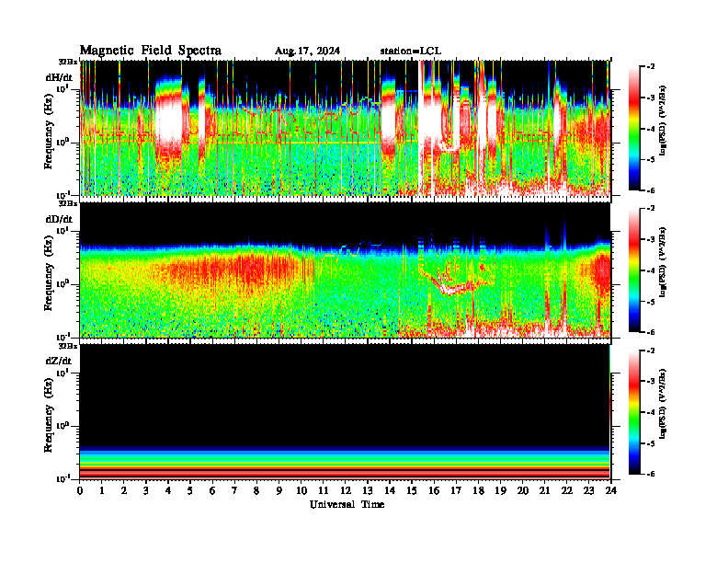This screenshot has height=563, width=728.
Task: Click hour 5 on Universal Time axis
Action: click(x=190, y=491)
